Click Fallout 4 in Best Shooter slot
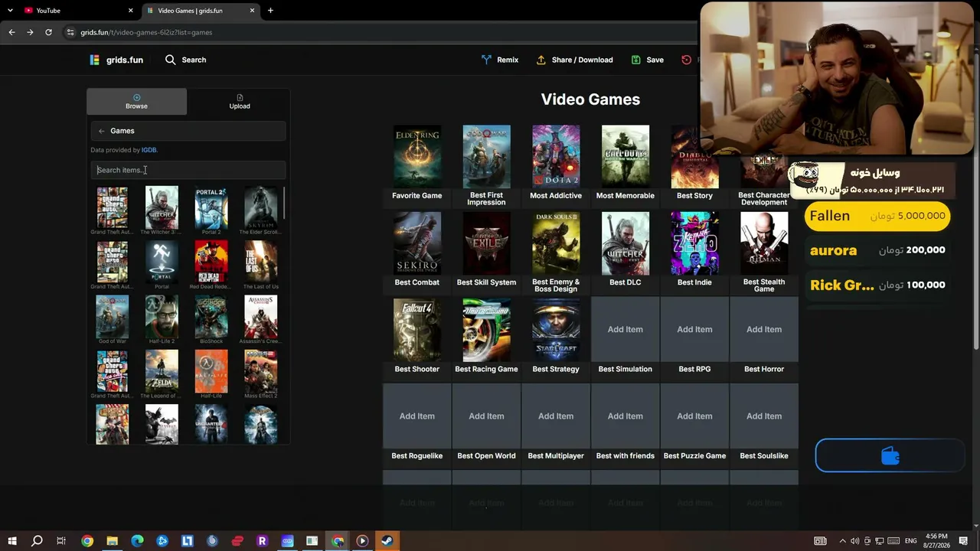 (416, 330)
